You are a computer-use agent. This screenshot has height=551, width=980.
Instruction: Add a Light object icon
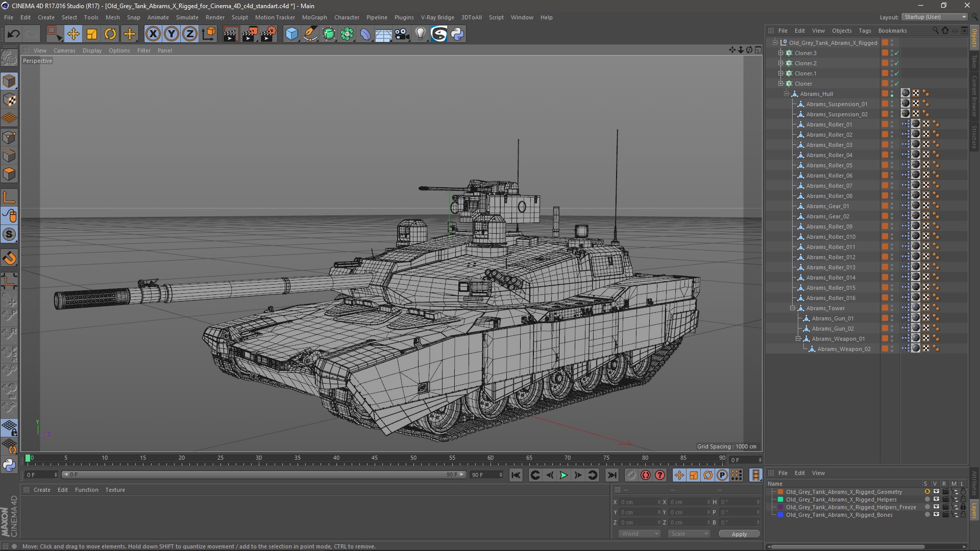click(x=421, y=34)
